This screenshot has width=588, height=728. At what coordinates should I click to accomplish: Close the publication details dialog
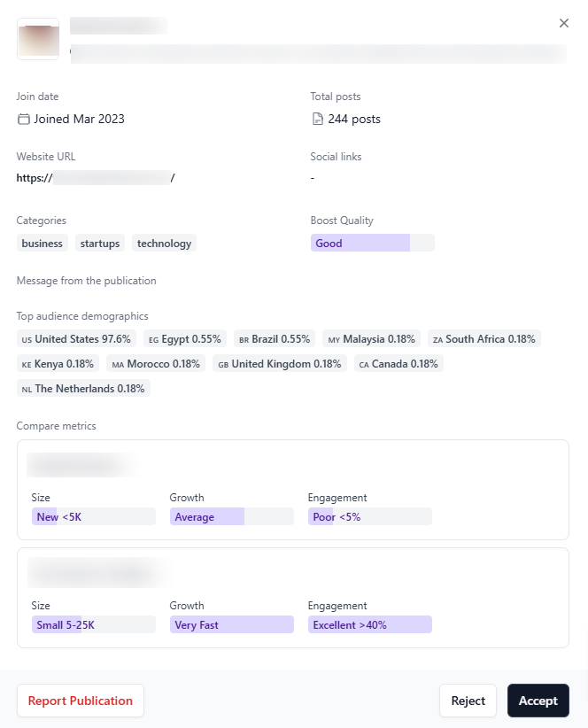[x=564, y=23]
